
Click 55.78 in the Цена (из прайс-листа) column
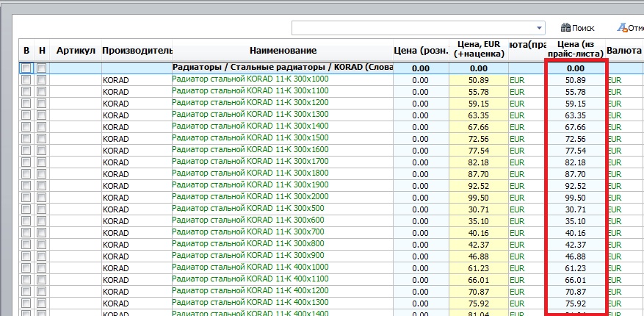coord(575,92)
